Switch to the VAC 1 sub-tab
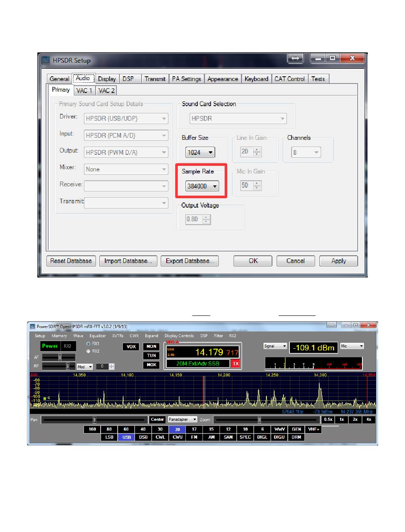This screenshot has height=532, width=405. click(x=84, y=90)
